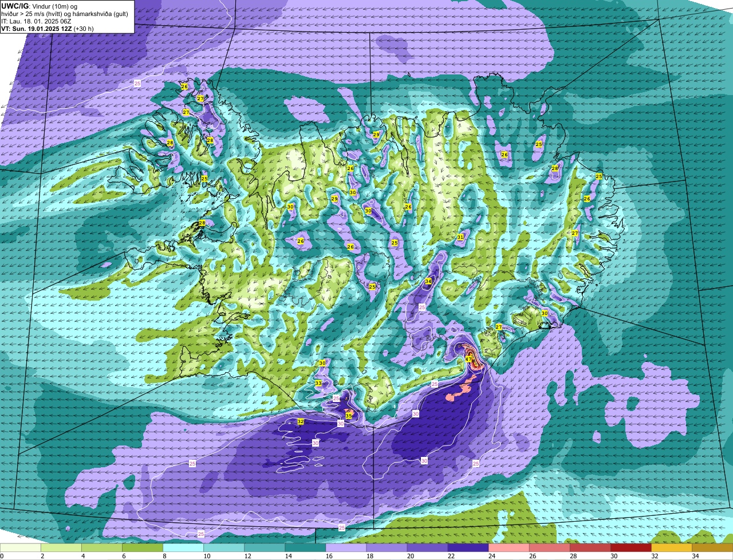The height and width of the screenshot is (560, 733).
Task: Click the yellow peak-gust label reading 33
Action: click(x=318, y=383)
